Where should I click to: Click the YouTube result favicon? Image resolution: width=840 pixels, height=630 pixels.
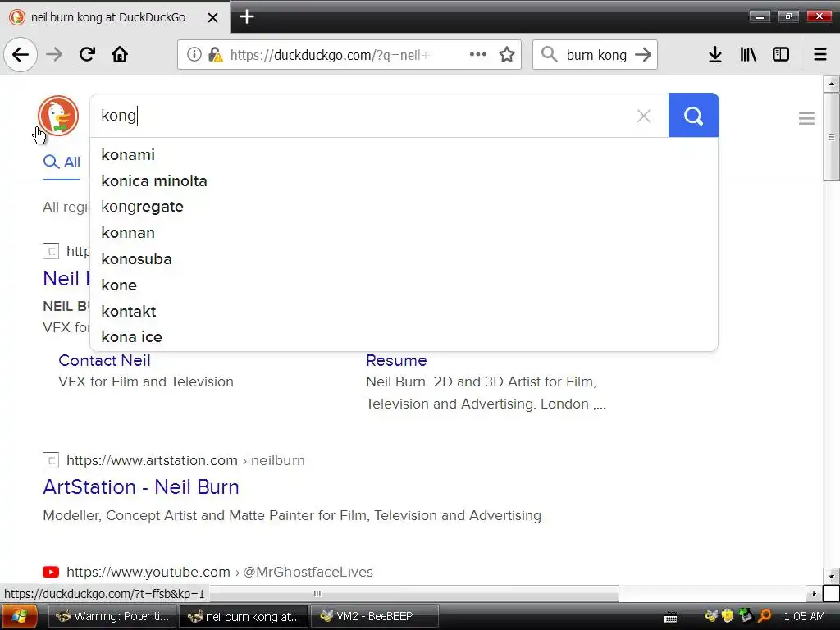click(51, 572)
